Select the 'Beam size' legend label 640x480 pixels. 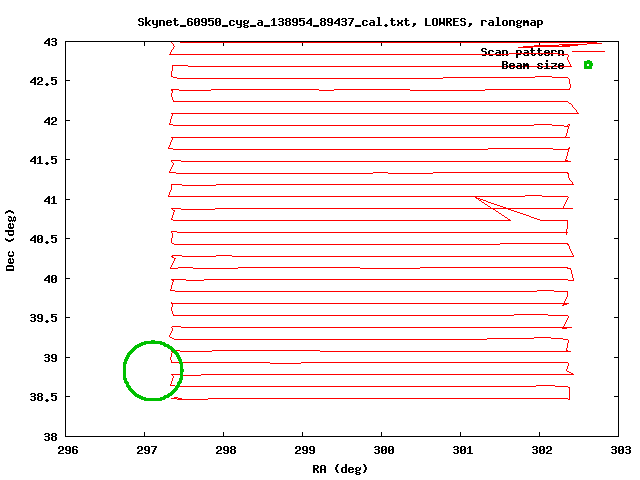pyautogui.click(x=532, y=65)
